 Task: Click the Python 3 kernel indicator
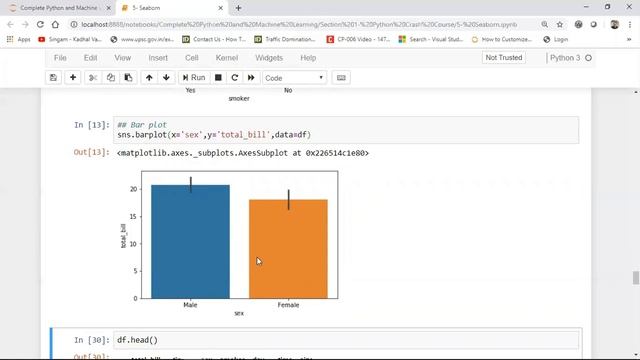click(x=565, y=58)
